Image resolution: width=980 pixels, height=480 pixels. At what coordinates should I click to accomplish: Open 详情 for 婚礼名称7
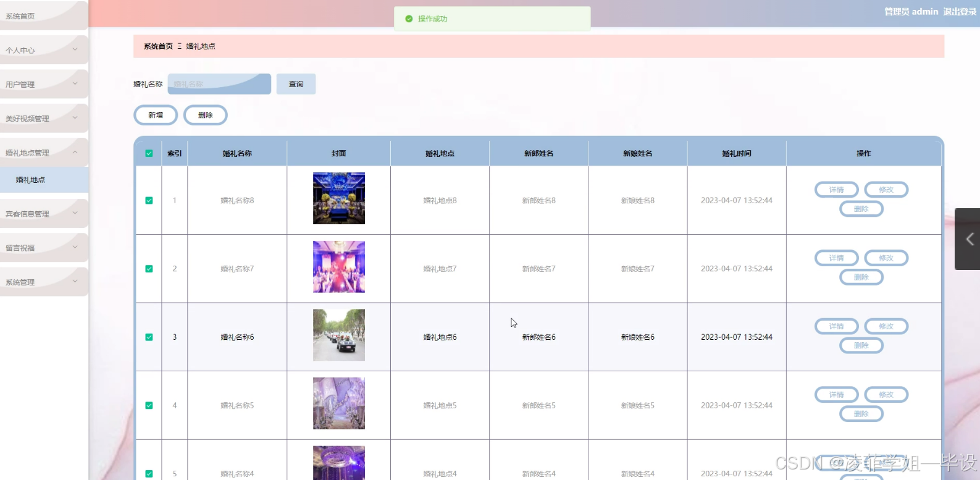[837, 258]
